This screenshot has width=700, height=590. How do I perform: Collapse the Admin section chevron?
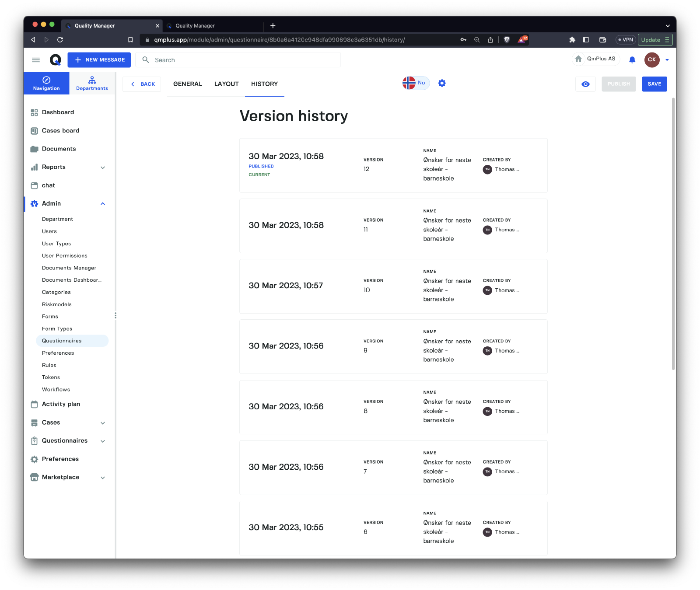click(x=103, y=204)
